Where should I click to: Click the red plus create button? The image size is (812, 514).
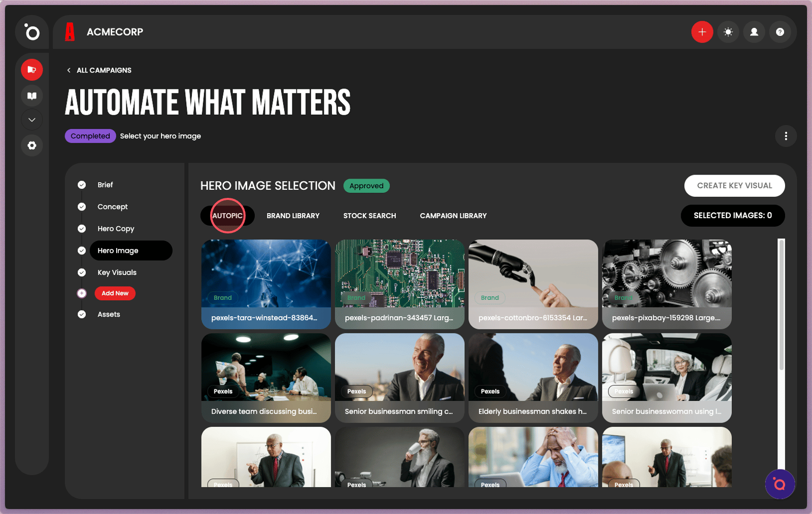click(x=702, y=32)
